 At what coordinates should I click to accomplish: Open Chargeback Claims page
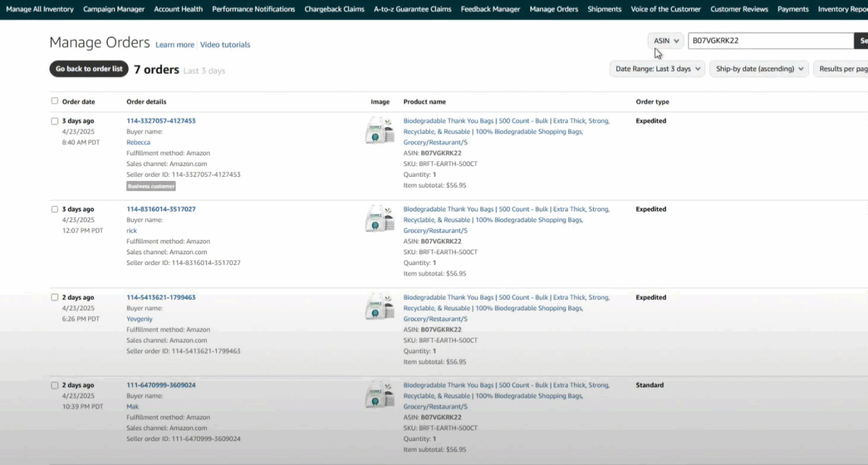pyautogui.click(x=334, y=9)
